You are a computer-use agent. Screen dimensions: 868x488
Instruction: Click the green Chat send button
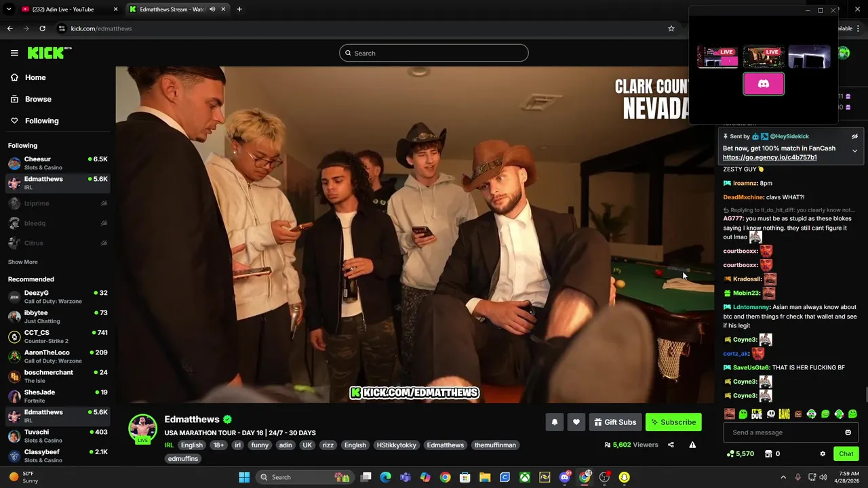[846, 453]
